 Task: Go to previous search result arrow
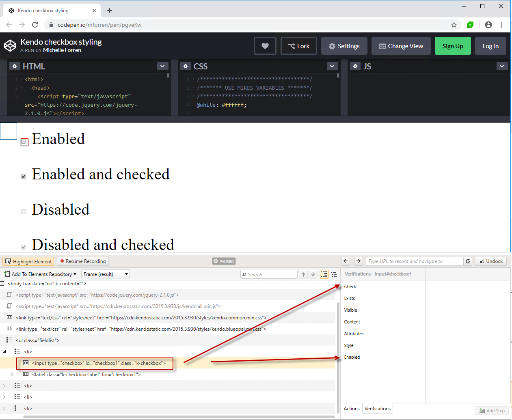[303, 275]
